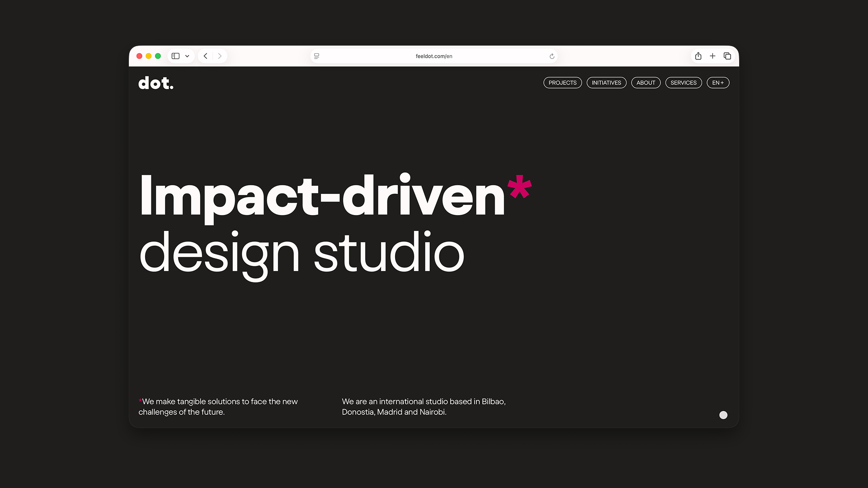This screenshot has height=488, width=868.
Task: Open the SERVICES page
Action: coord(683,83)
